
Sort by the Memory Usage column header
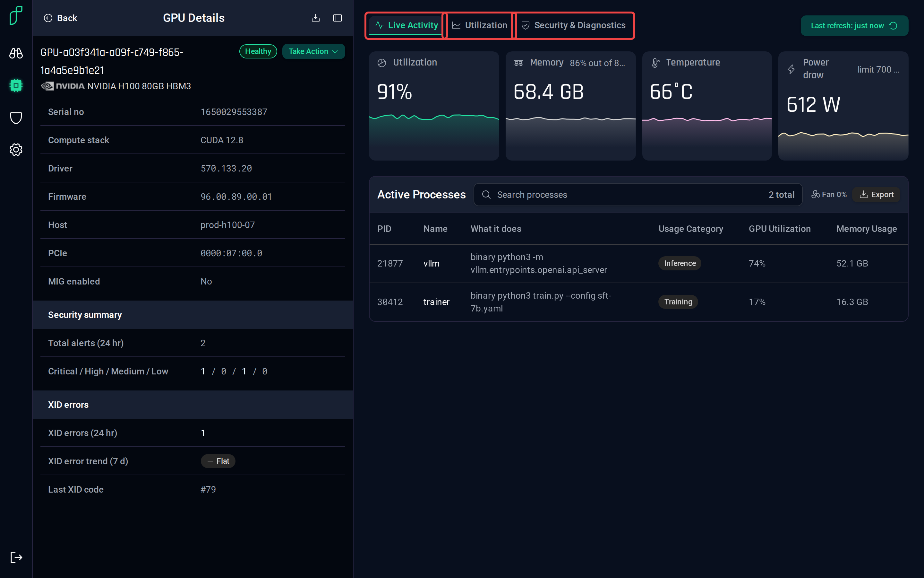click(x=866, y=229)
